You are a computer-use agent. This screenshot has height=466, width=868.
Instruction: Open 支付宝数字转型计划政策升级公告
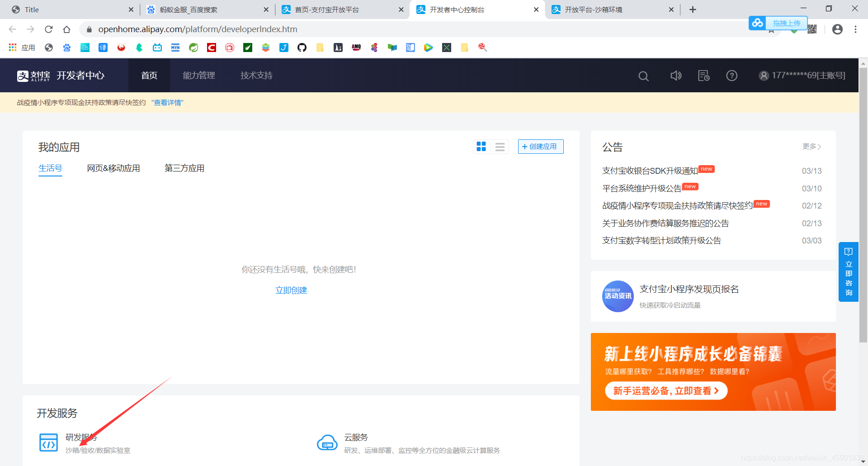pos(661,241)
